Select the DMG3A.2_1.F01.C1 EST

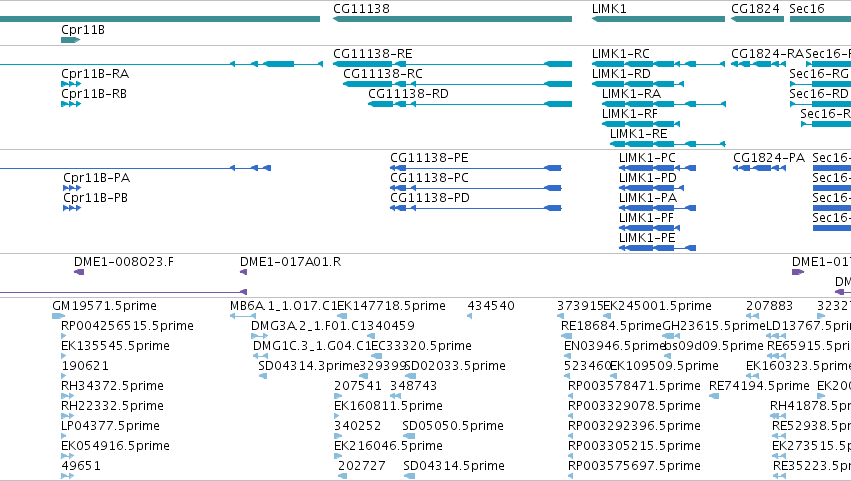tap(259, 336)
